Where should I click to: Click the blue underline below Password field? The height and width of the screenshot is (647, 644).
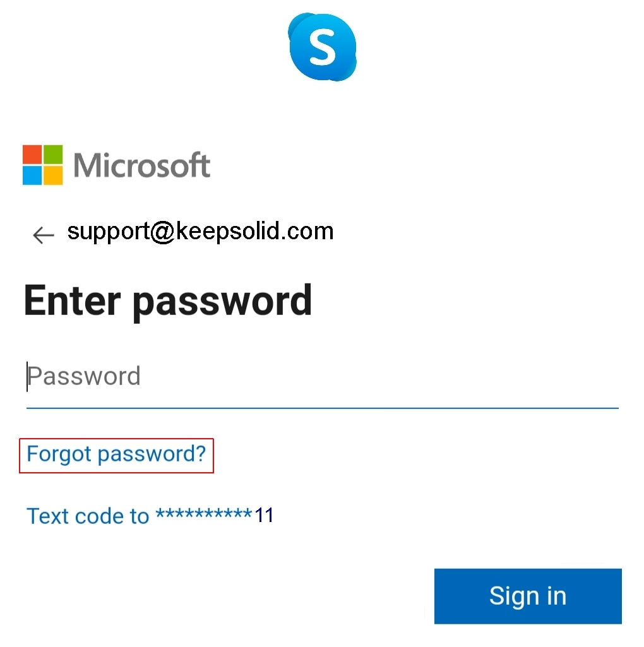pyautogui.click(x=322, y=408)
